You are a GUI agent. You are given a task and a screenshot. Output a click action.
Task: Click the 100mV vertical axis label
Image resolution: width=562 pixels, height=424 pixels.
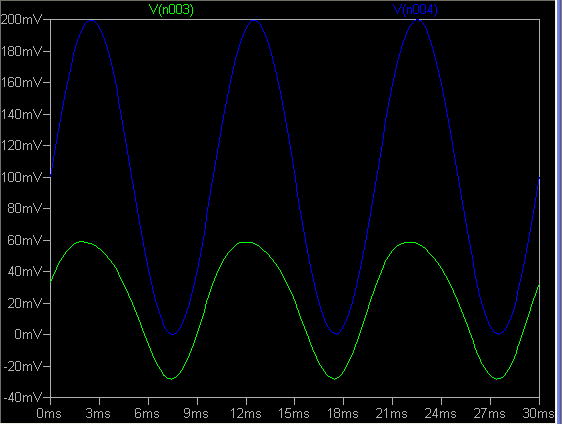[x=22, y=177]
